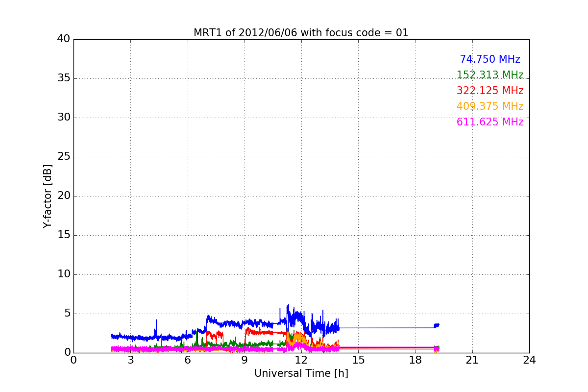Click the red 322.125 MHz legend label
Viewport: 588px width, 392px height.
(x=490, y=91)
